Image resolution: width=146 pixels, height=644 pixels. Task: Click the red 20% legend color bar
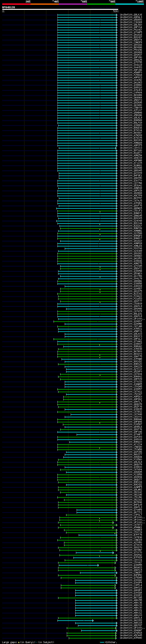pos(16,4)
